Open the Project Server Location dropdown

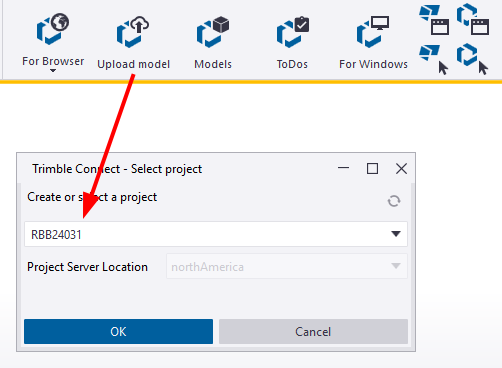click(287, 266)
